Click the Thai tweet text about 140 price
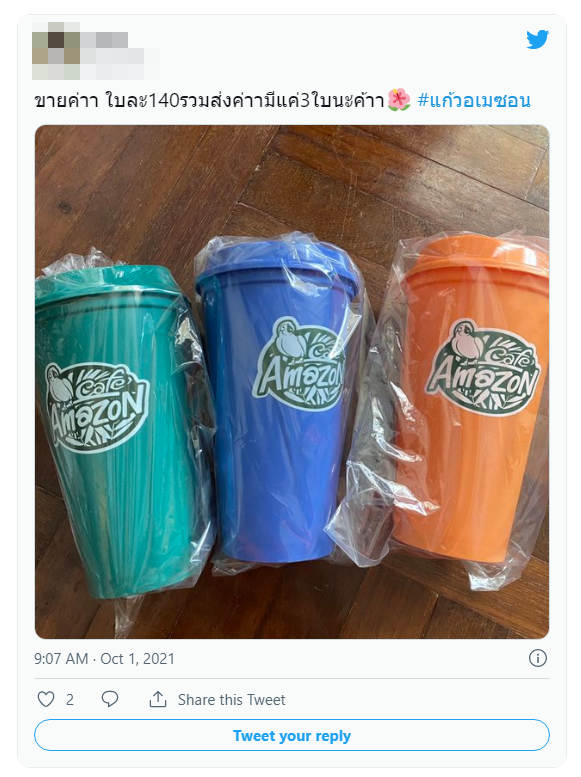 tap(209, 100)
